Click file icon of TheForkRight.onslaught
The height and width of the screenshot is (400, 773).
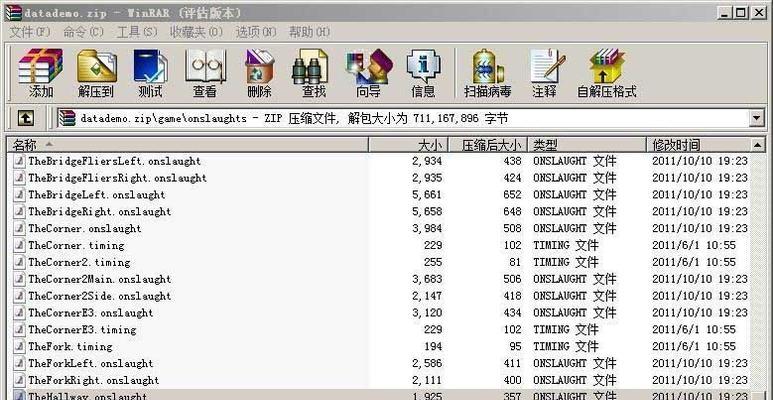(x=19, y=380)
